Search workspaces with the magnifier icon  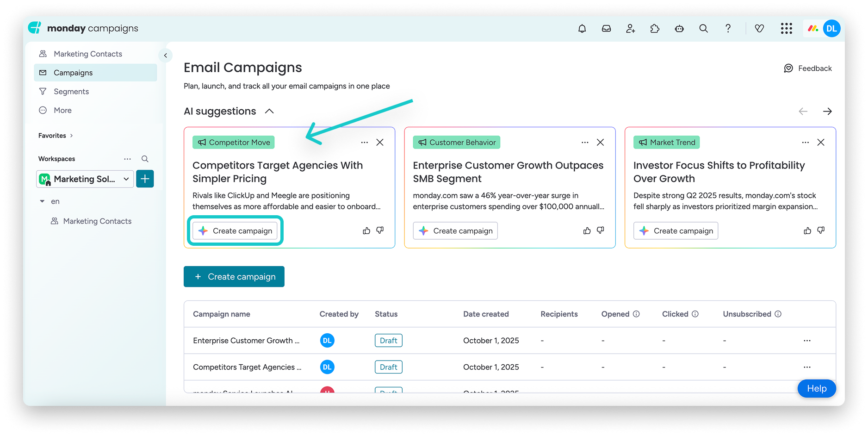click(145, 159)
